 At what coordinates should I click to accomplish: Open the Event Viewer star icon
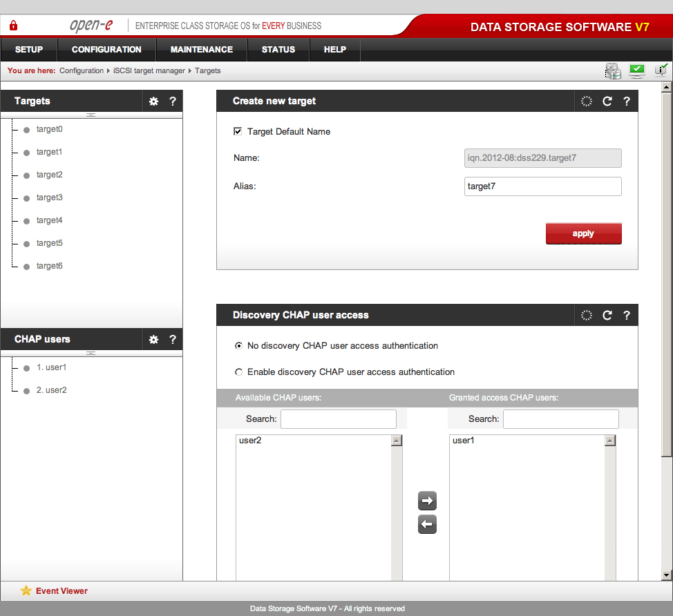[26, 591]
